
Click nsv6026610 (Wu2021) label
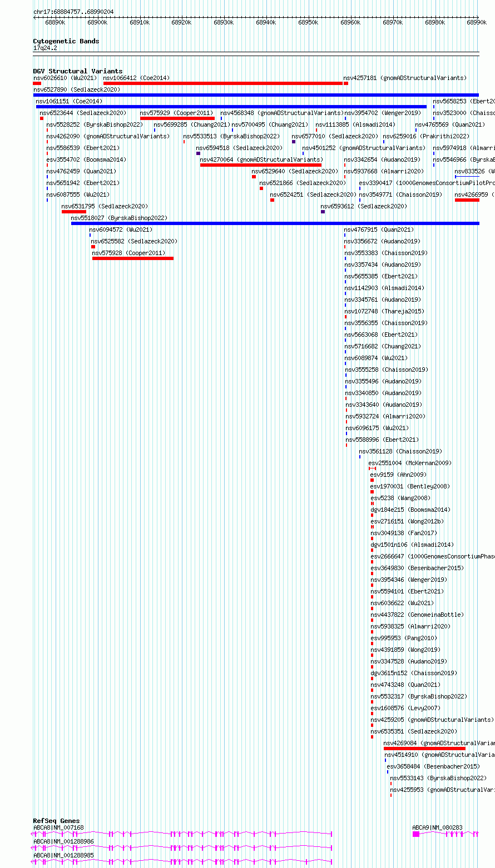65,78
